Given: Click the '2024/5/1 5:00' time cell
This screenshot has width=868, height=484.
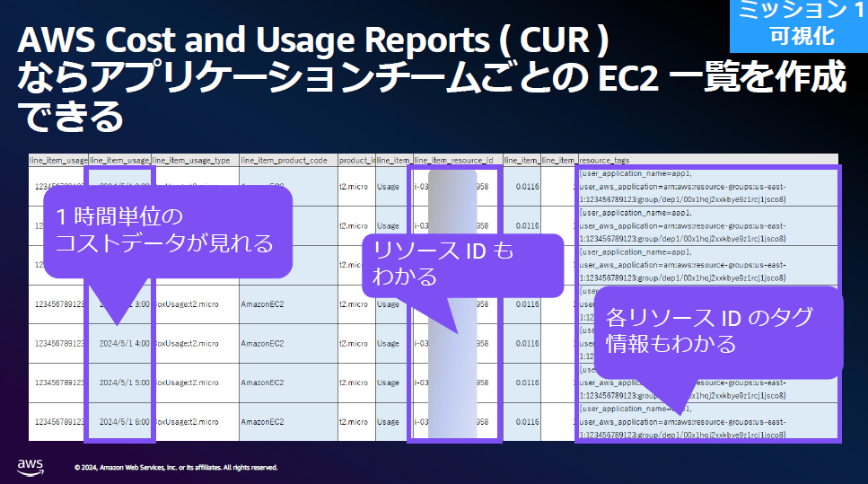Looking at the screenshot, I should point(124,383).
